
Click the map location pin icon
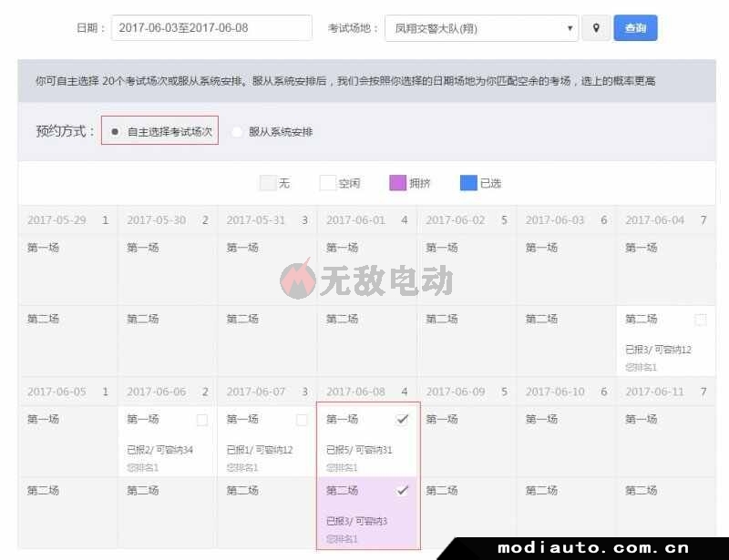[596, 28]
